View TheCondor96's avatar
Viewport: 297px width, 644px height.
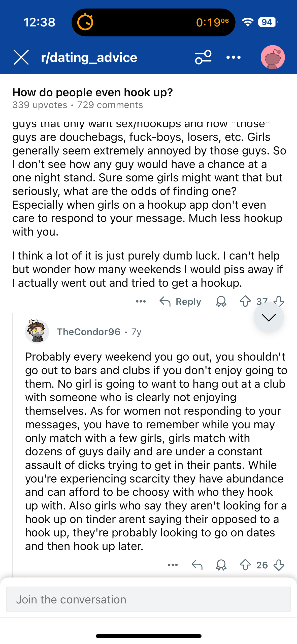coord(37,332)
